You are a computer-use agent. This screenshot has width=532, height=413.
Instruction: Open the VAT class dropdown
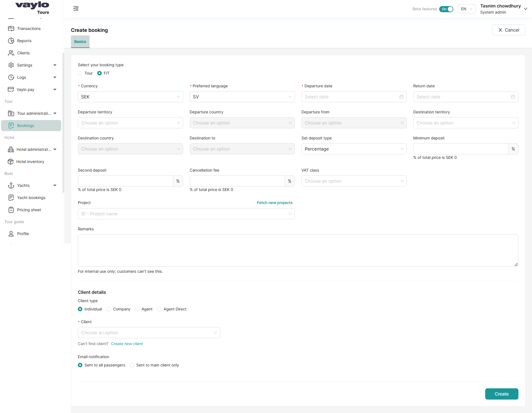click(354, 181)
